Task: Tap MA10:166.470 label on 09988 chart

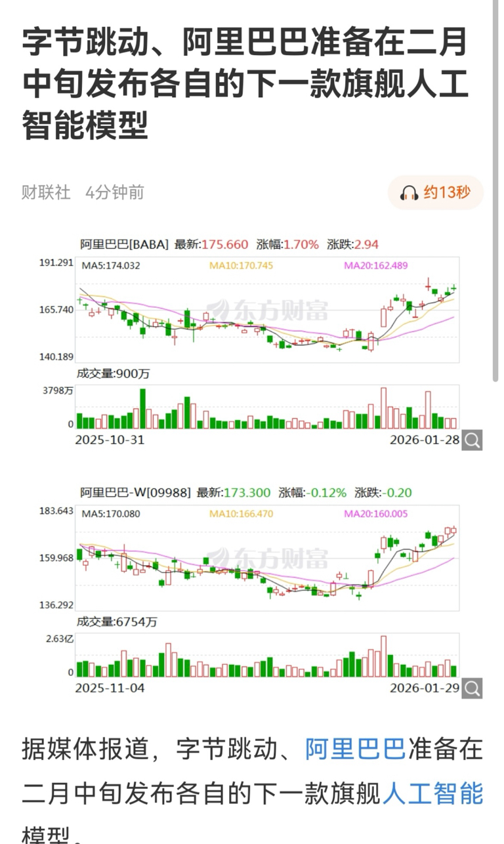Action: pos(241,514)
